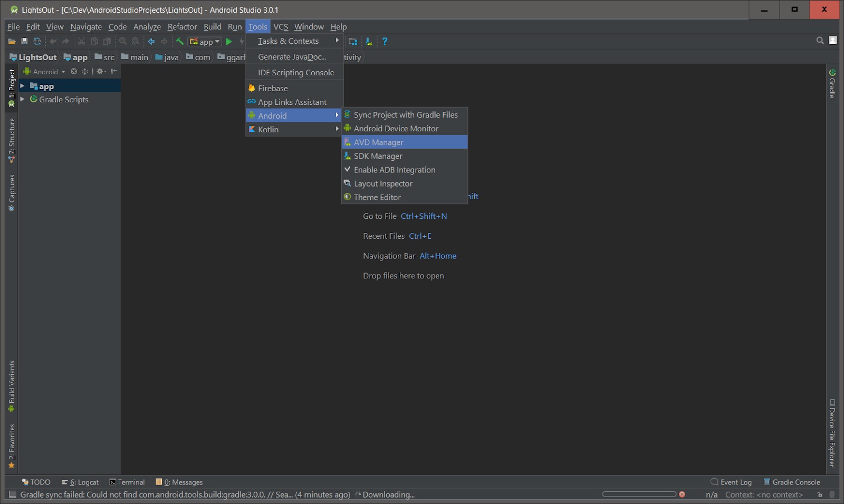Open App Links Assistant menu entry
This screenshot has width=844, height=504.
(x=294, y=102)
